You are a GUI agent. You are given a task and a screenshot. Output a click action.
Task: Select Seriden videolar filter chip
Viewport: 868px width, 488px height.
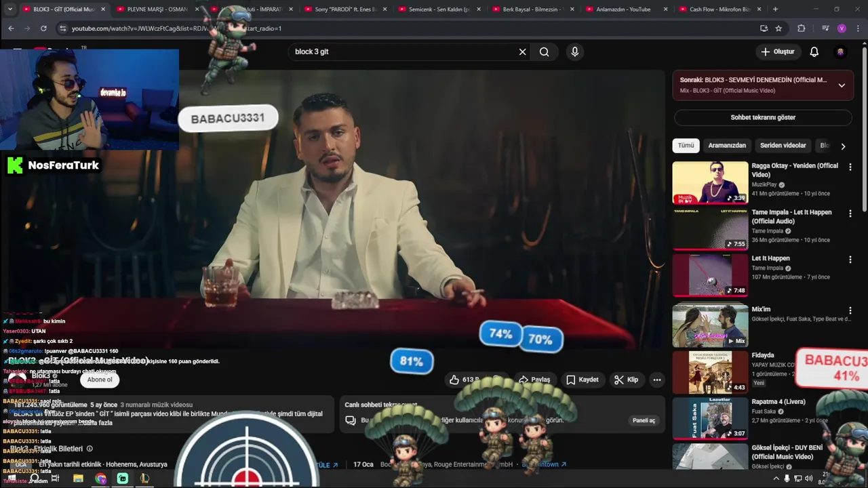pos(783,146)
